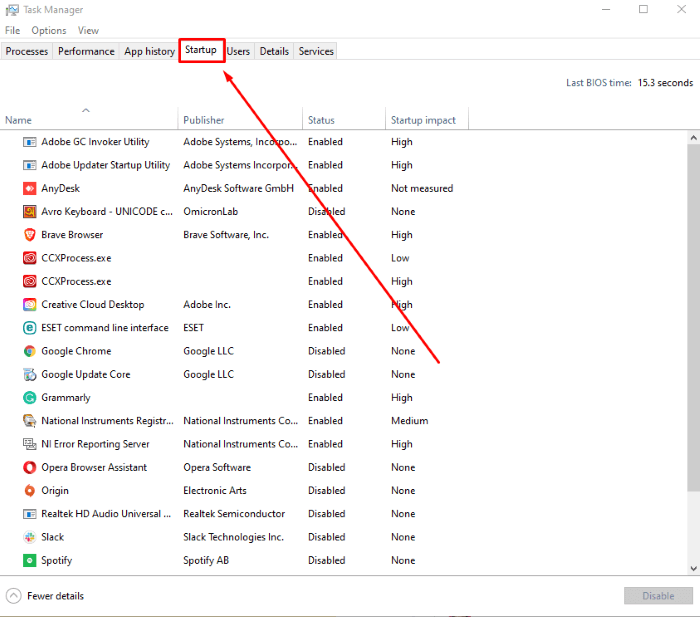The image size is (700, 617).
Task: Click Disabled status in the Google Chrome row
Action: click(326, 351)
